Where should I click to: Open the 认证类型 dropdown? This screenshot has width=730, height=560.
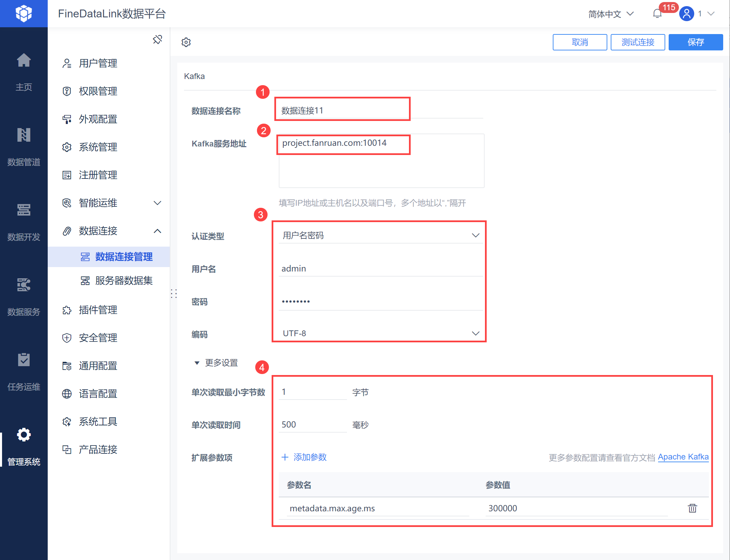380,235
